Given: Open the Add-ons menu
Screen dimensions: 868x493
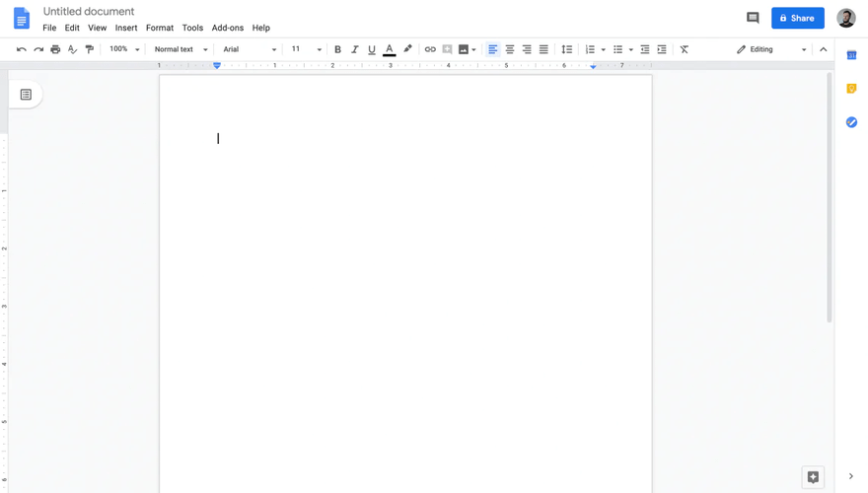Looking at the screenshot, I should [228, 28].
